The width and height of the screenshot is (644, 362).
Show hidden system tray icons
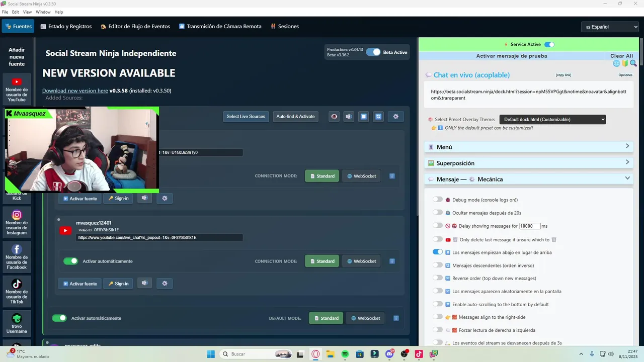(581, 354)
